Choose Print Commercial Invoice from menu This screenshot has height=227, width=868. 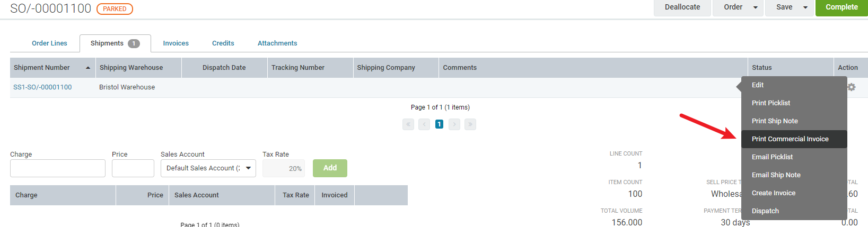click(x=790, y=139)
